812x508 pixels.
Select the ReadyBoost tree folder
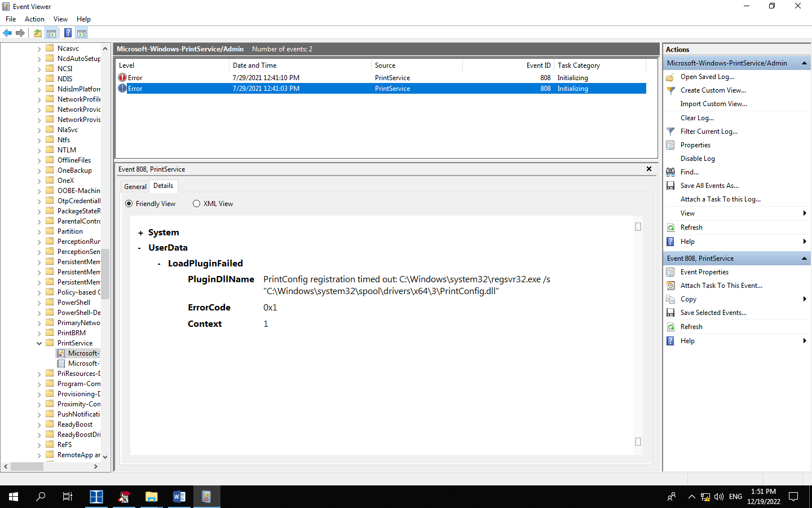click(x=75, y=424)
